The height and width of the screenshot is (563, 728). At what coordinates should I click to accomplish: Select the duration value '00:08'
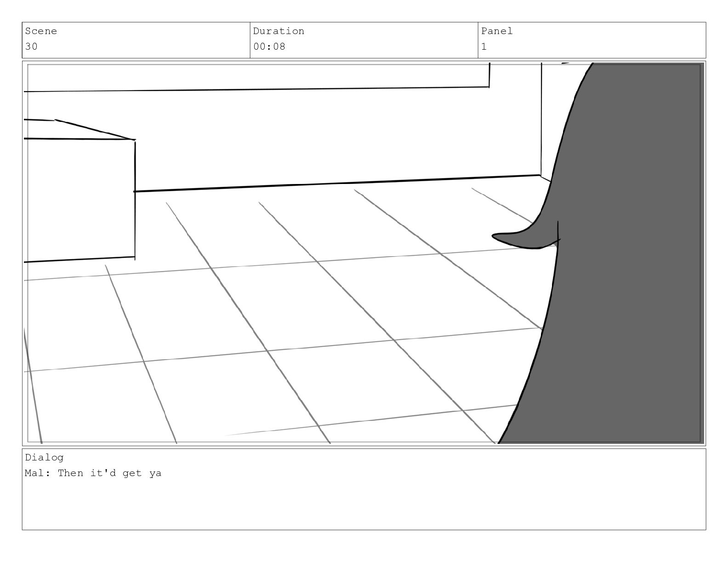269,46
